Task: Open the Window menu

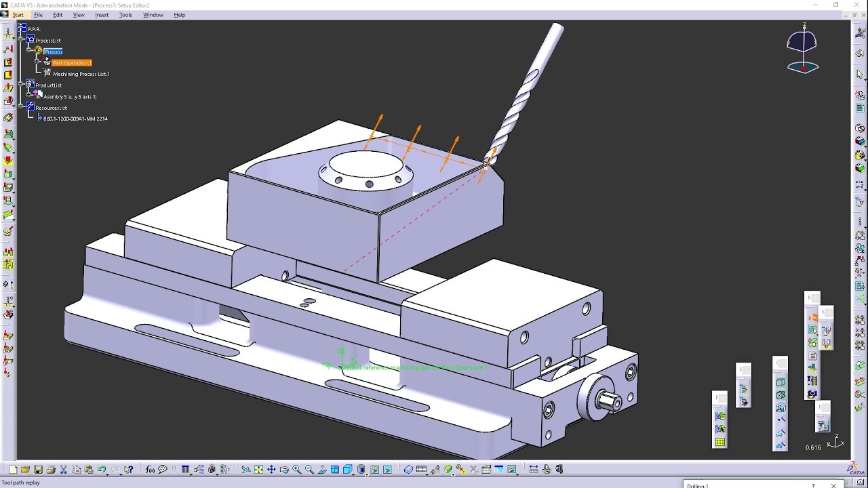Action: [x=153, y=15]
